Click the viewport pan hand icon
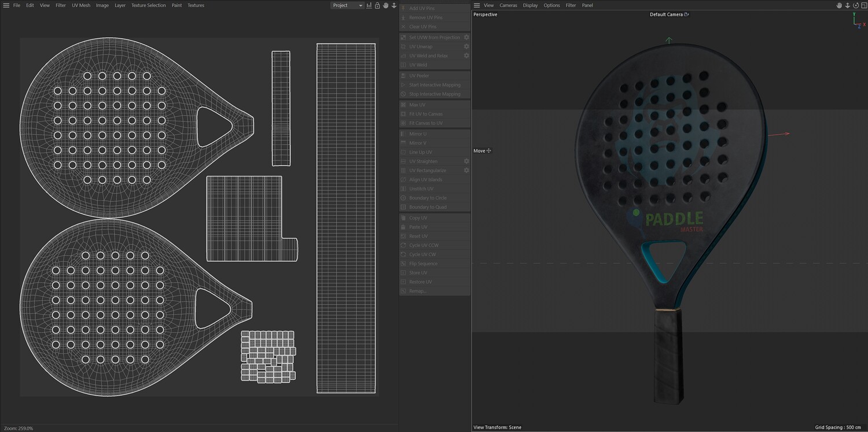The image size is (868, 432). click(x=839, y=5)
